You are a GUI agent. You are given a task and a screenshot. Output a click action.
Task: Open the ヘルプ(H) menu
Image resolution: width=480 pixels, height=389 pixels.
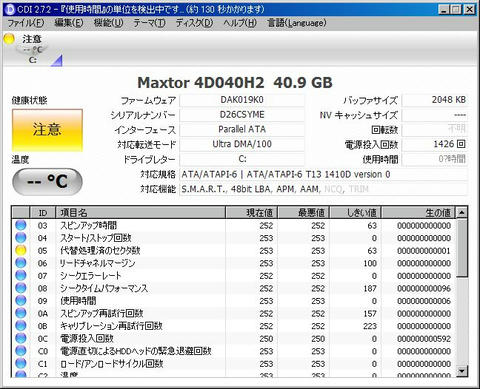click(x=240, y=23)
